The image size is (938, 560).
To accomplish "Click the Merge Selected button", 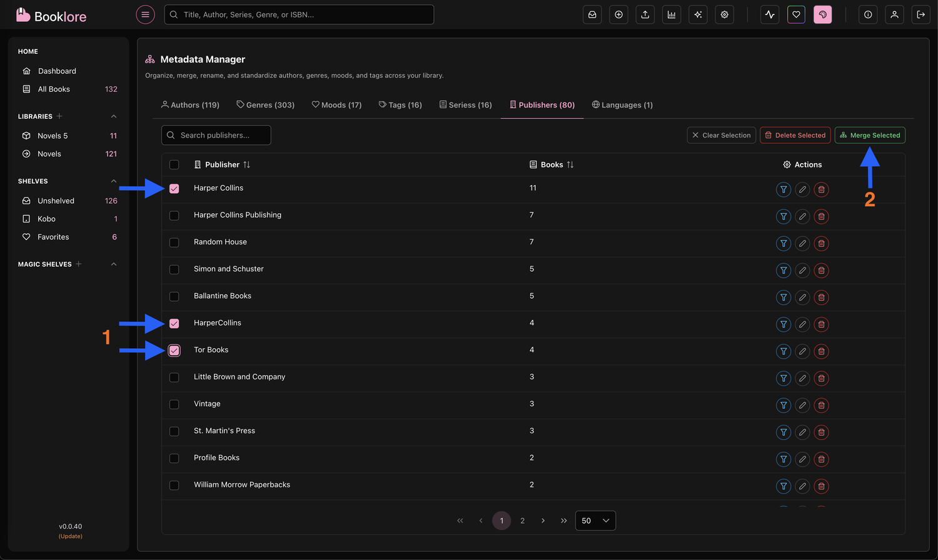I will (870, 135).
